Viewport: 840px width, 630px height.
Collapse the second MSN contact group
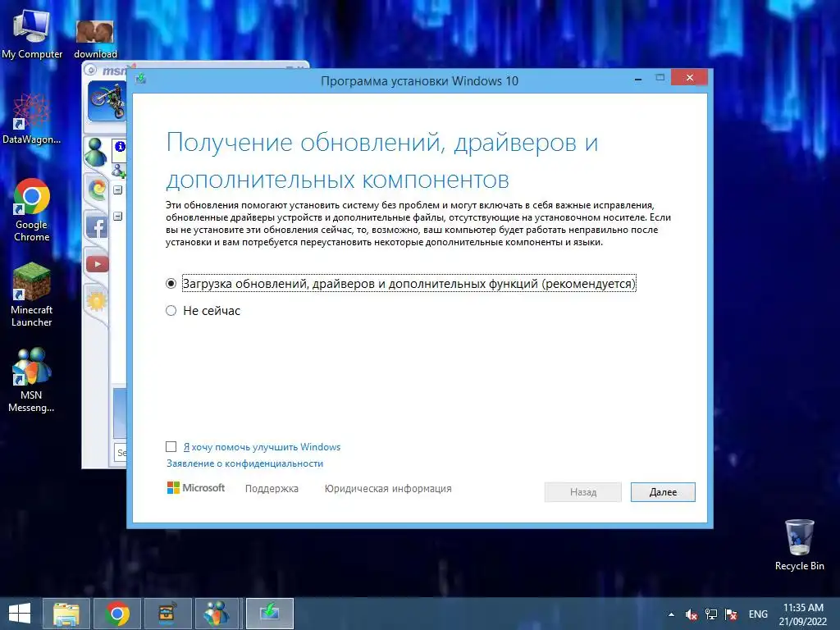pyautogui.click(x=118, y=217)
